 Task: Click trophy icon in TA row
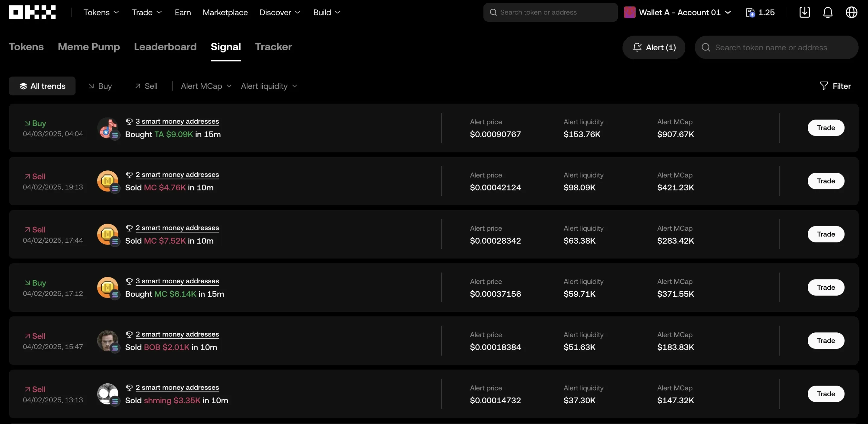click(129, 122)
